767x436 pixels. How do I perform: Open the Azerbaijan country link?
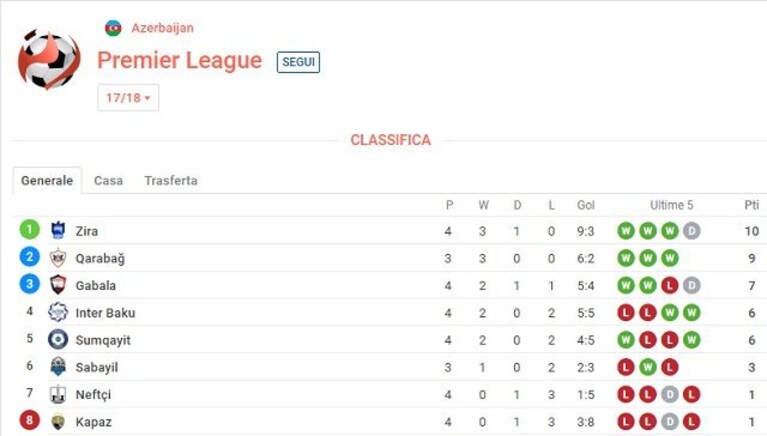[162, 28]
